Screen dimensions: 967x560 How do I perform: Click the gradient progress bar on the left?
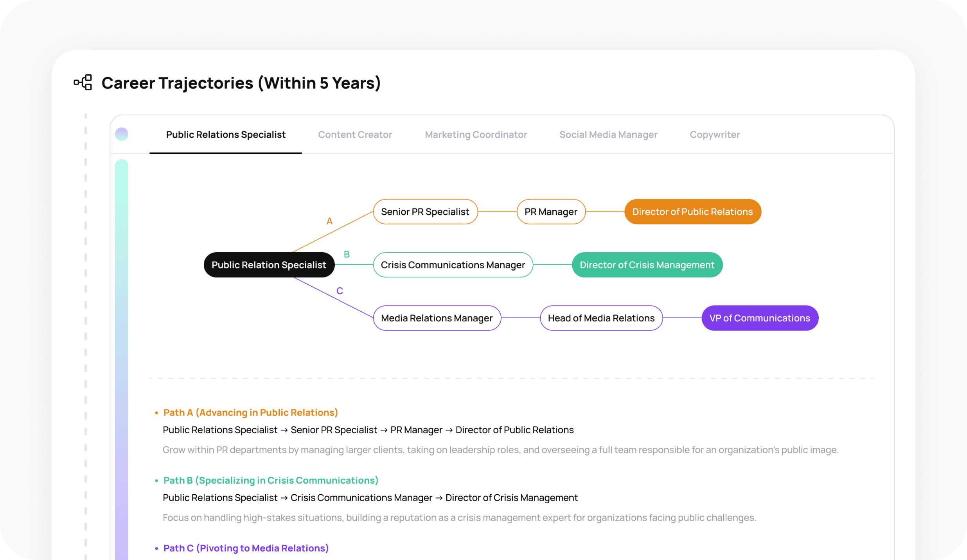(121, 352)
